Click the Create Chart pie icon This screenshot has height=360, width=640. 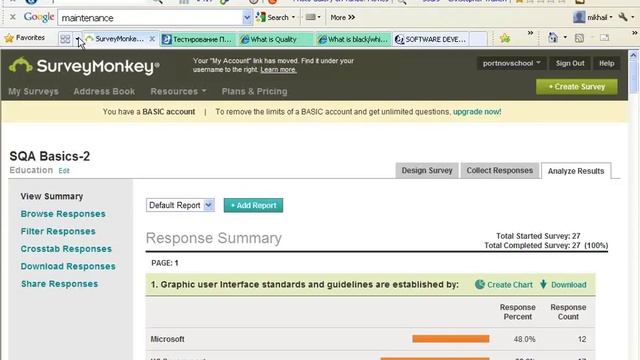click(480, 284)
